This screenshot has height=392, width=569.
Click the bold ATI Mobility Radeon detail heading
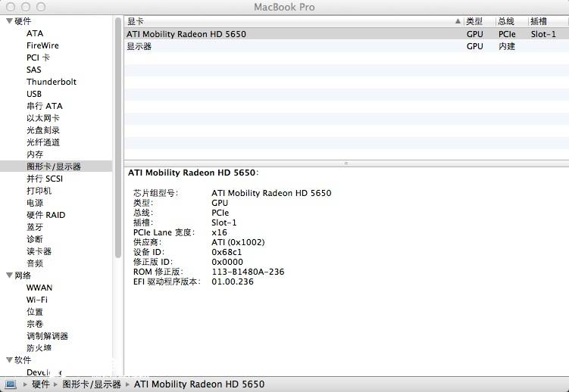(193, 173)
